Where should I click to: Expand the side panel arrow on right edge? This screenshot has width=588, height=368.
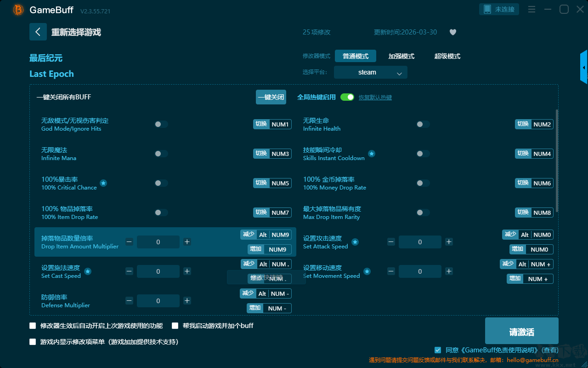coord(584,67)
